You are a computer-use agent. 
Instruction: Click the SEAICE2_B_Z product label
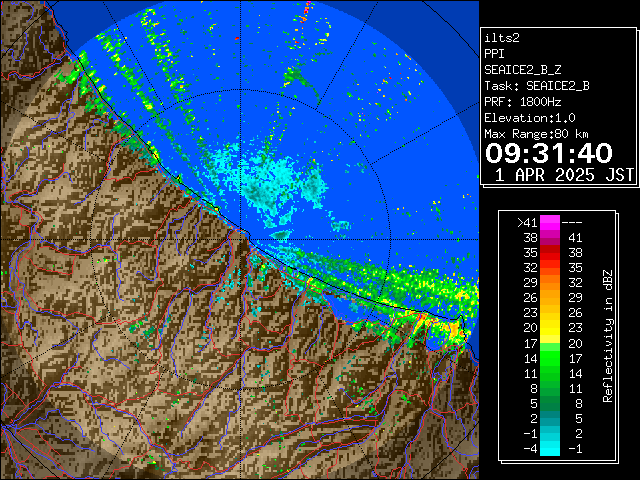[522, 70]
